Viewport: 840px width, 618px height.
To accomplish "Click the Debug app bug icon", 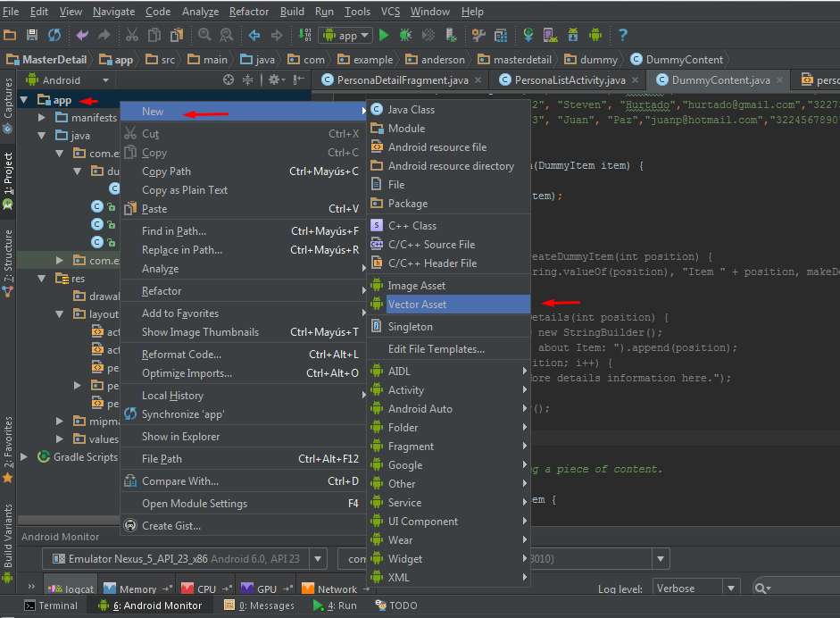I will (x=405, y=36).
